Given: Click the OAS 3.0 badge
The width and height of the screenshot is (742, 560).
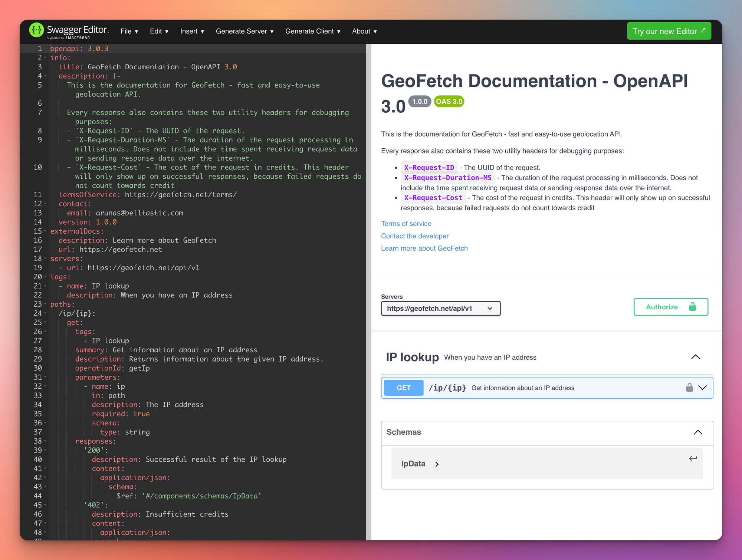Looking at the screenshot, I should click(x=449, y=101).
